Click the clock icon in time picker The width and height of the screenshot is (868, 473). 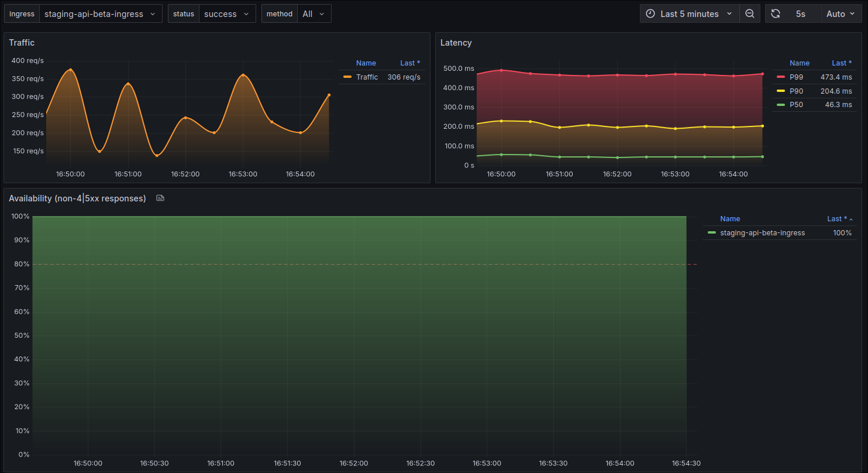(650, 14)
